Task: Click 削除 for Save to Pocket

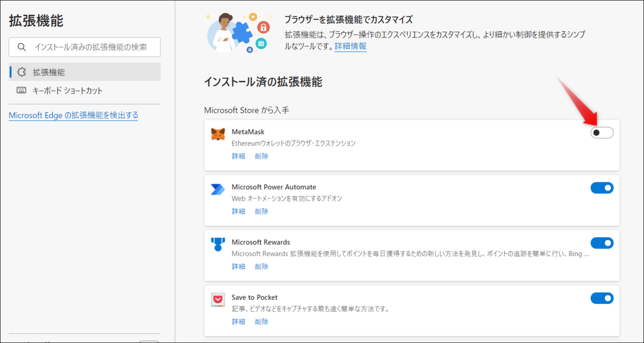Action: pyautogui.click(x=262, y=322)
